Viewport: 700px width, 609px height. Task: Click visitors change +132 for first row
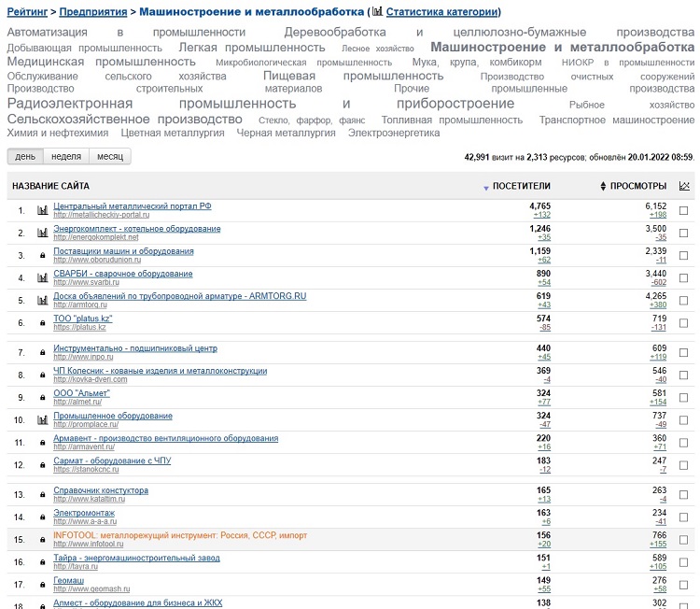tap(542, 215)
